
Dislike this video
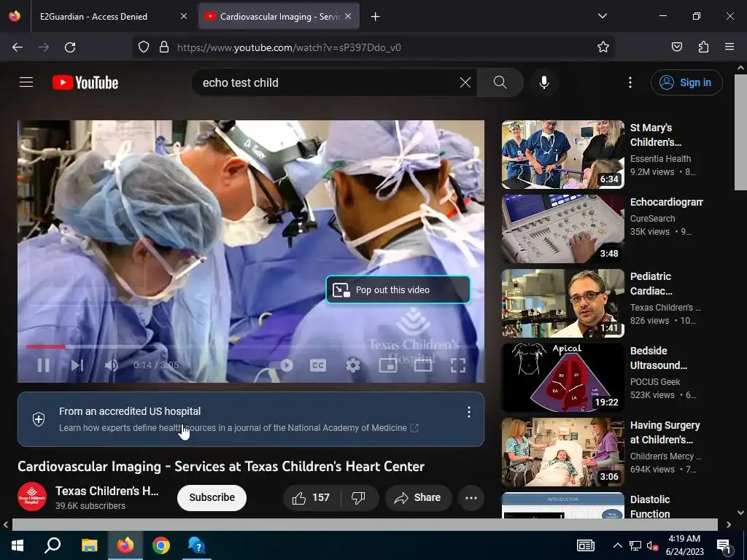(358, 497)
